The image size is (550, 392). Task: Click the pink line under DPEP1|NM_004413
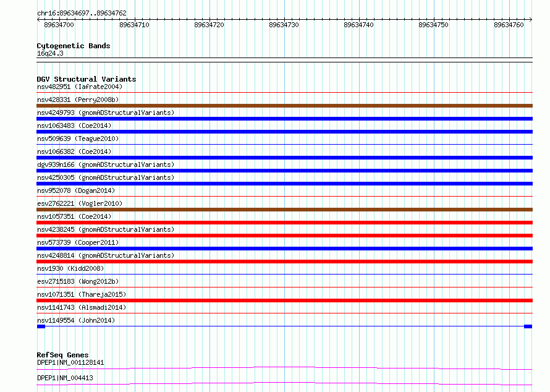pos(284,383)
